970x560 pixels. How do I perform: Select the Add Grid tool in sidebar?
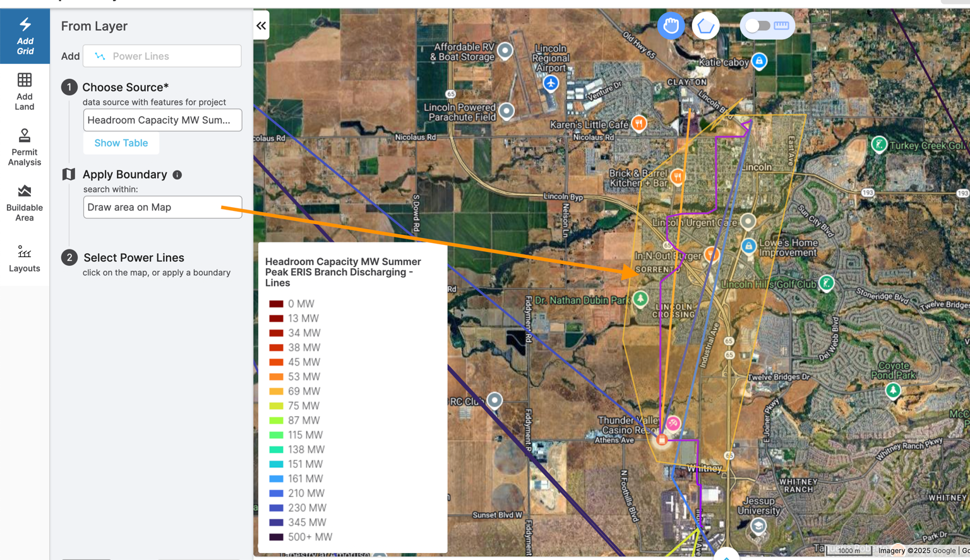[x=25, y=36]
